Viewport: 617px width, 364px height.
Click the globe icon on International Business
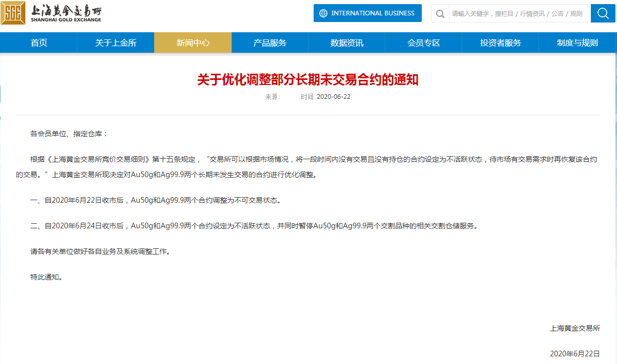tap(323, 13)
